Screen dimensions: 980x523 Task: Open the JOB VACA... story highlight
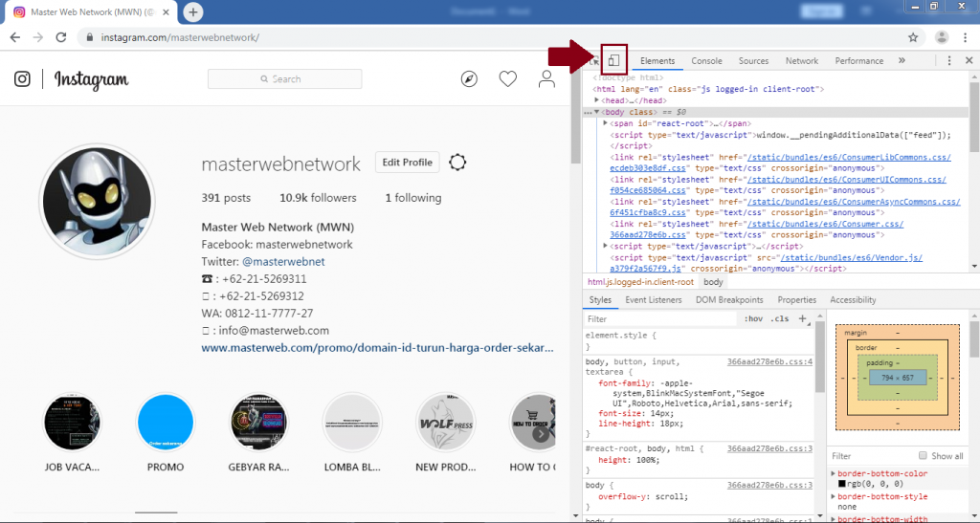click(x=72, y=422)
